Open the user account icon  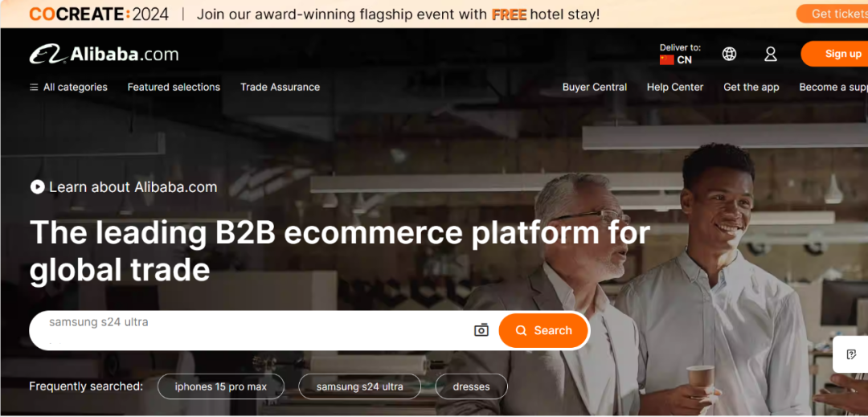[771, 54]
